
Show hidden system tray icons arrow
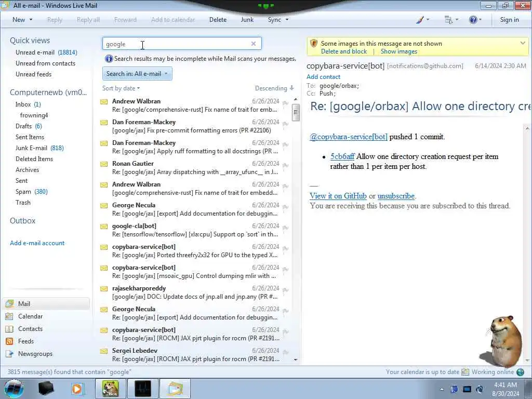(x=442, y=389)
